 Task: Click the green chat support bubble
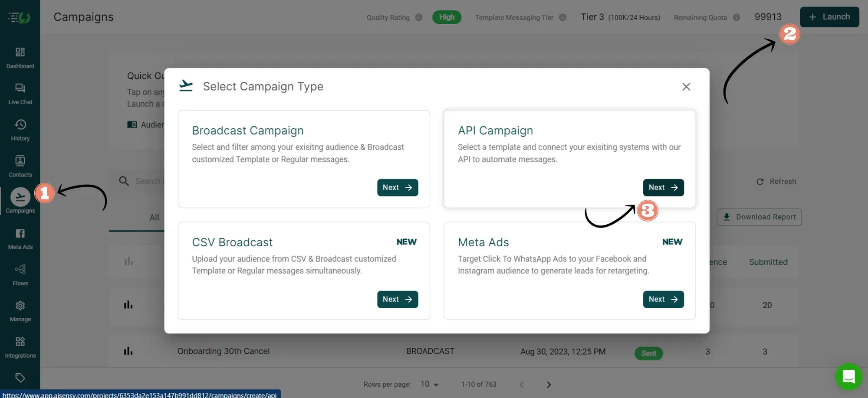(x=848, y=376)
